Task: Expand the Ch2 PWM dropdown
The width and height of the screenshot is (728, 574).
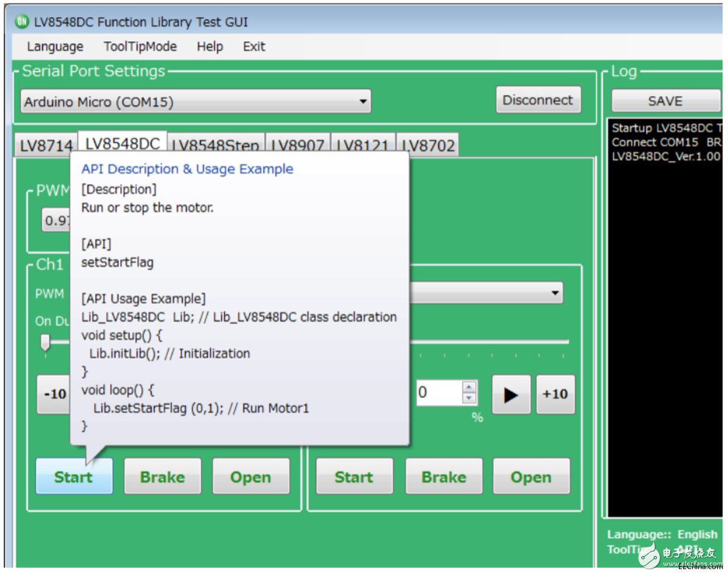Action: pyautogui.click(x=554, y=294)
